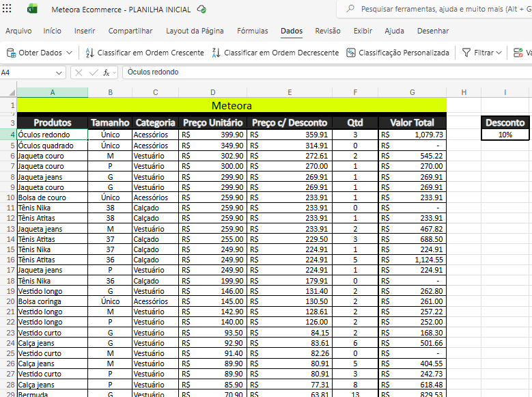Click the Qtd header cell
Screen dimensions: 532x397
tap(355, 122)
